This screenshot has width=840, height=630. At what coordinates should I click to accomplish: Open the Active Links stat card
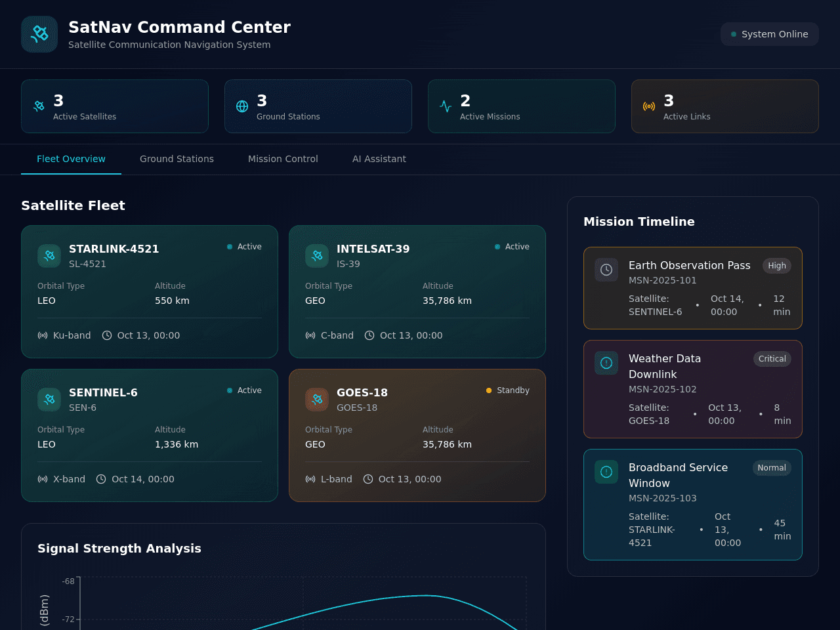point(725,106)
